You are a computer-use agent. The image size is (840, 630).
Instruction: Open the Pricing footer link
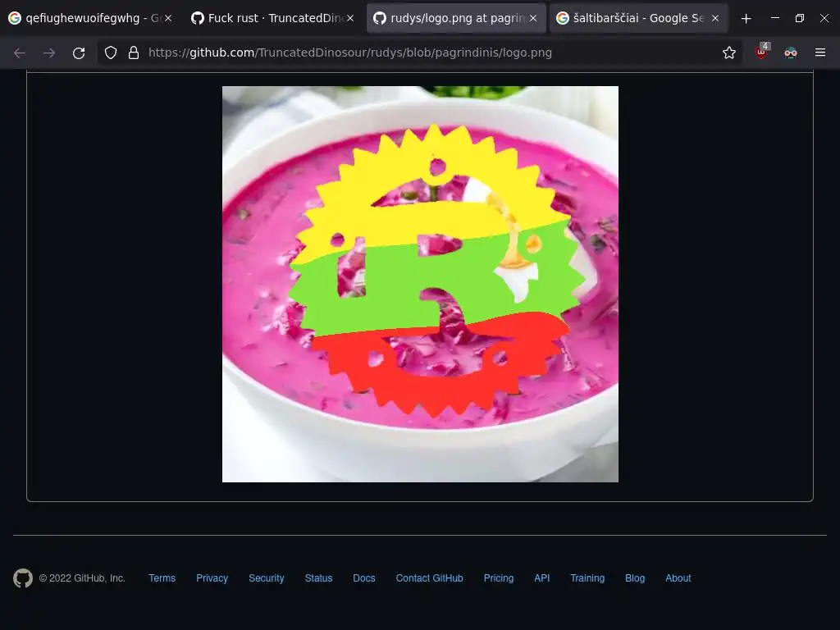click(498, 578)
